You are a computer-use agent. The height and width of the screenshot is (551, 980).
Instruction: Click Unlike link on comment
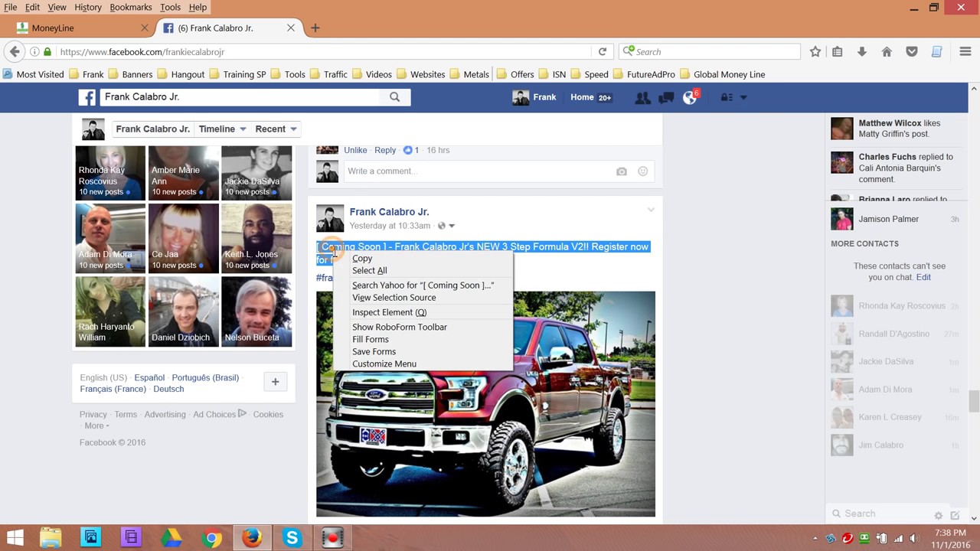[x=355, y=150]
